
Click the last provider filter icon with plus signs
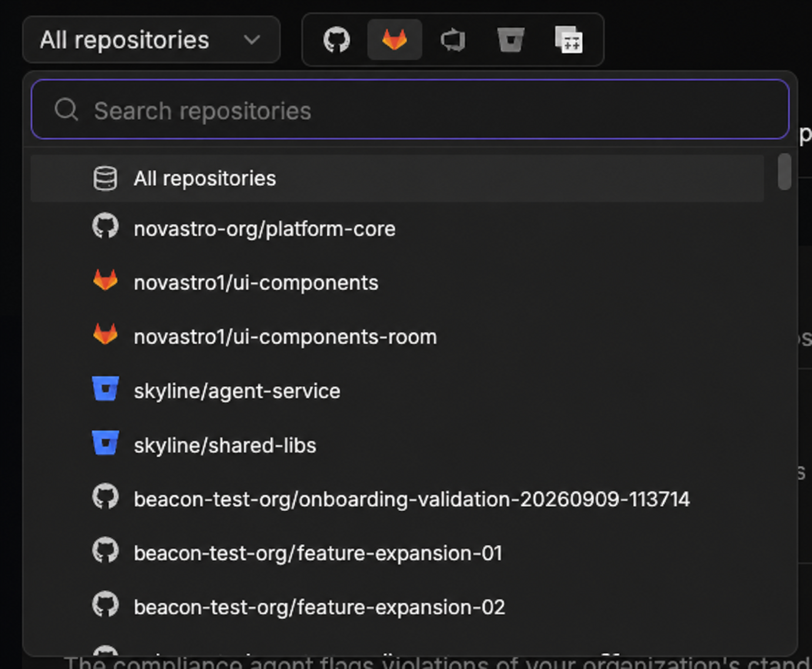coord(569,40)
